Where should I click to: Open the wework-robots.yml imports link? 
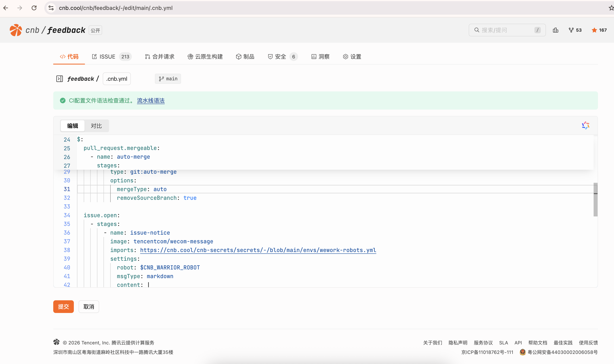click(258, 250)
